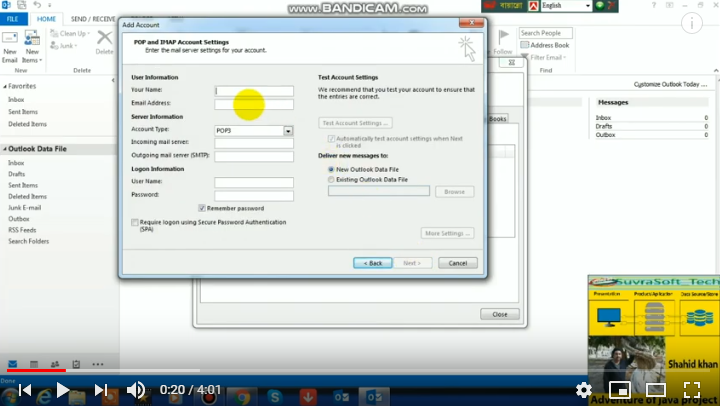This screenshot has width=720, height=406.
Task: Click the video play button
Action: tap(62, 390)
